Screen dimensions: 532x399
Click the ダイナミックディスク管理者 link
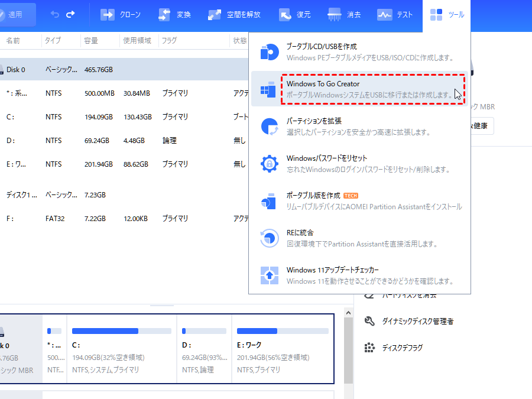tap(417, 322)
